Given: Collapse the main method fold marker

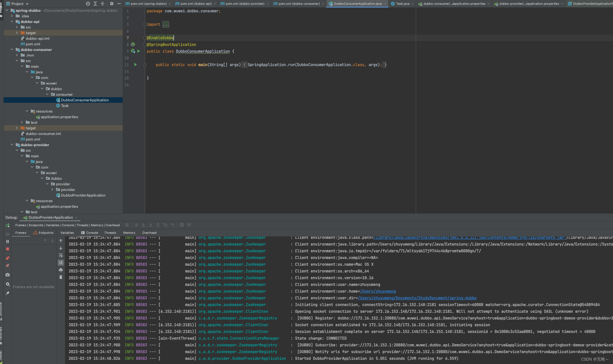Looking at the screenshot, I should [x=145, y=65].
